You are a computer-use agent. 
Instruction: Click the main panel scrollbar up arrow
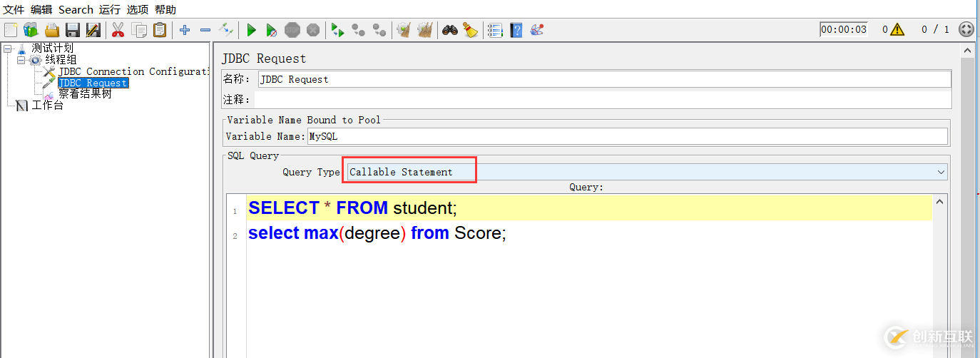click(x=967, y=52)
